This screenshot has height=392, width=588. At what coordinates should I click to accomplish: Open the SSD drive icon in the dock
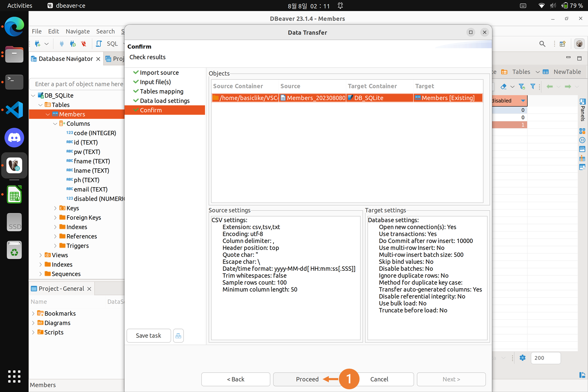[x=14, y=222]
